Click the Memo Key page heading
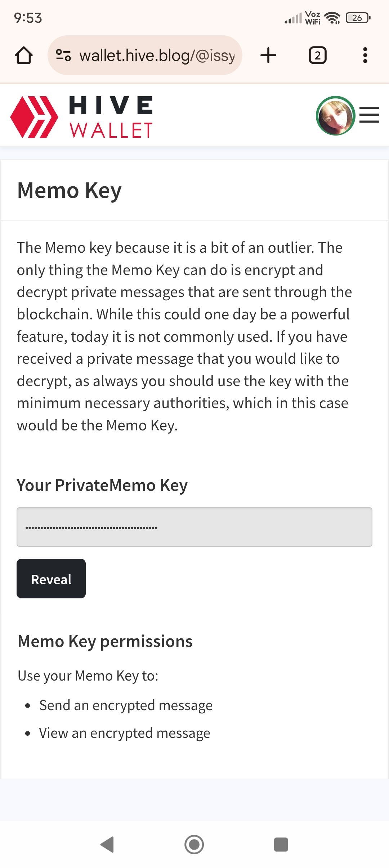389x868 pixels. (x=70, y=190)
